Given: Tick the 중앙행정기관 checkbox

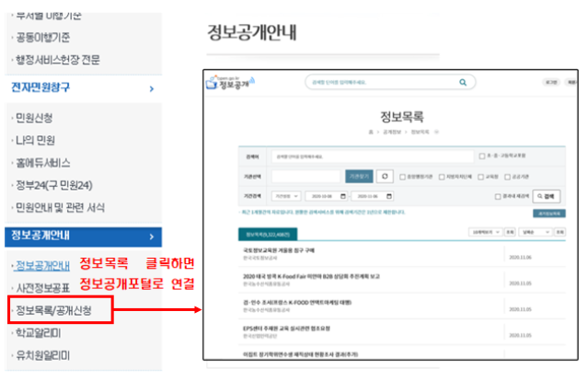Looking at the screenshot, I should [x=402, y=177].
